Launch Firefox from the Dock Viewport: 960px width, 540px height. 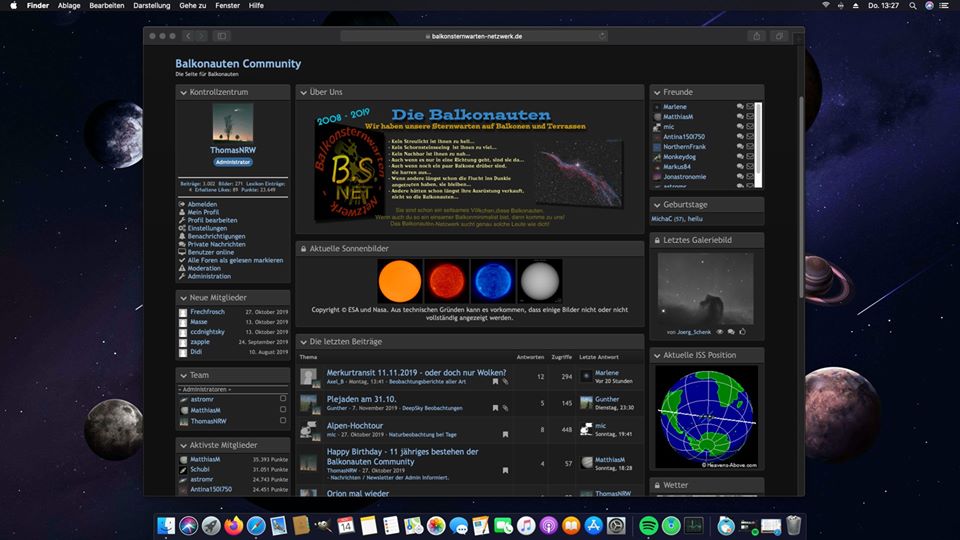(x=234, y=525)
